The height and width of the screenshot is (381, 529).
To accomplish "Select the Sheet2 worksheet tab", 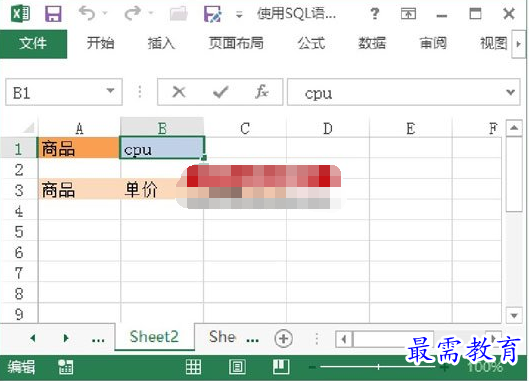I will [154, 337].
